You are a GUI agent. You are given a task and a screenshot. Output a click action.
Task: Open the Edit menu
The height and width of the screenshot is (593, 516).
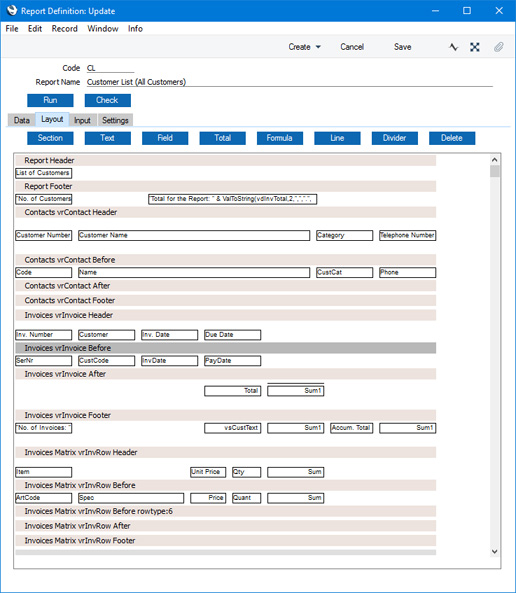[x=35, y=29]
